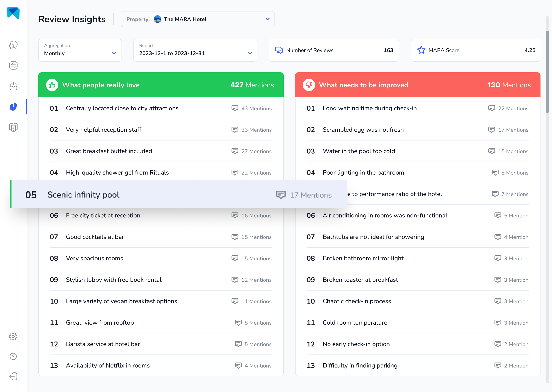The width and height of the screenshot is (552, 392).
Task: Click the inbox sidebar icon
Action: click(x=13, y=86)
